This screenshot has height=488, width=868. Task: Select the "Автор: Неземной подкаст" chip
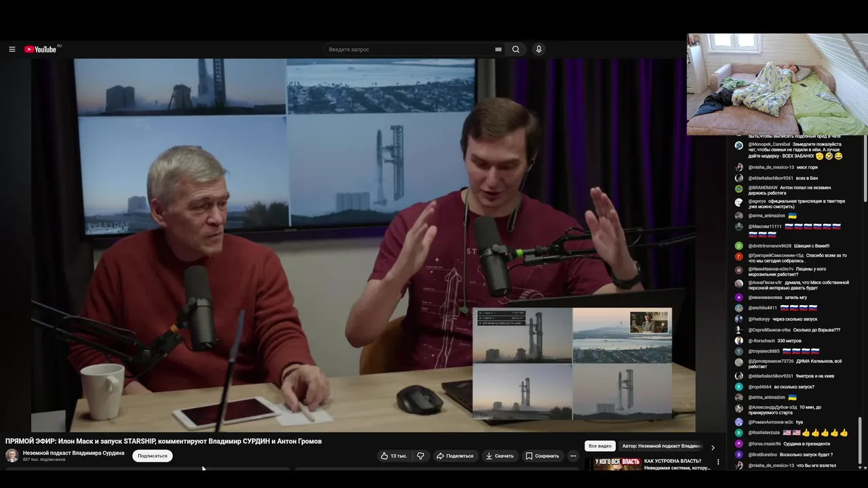[661, 446]
